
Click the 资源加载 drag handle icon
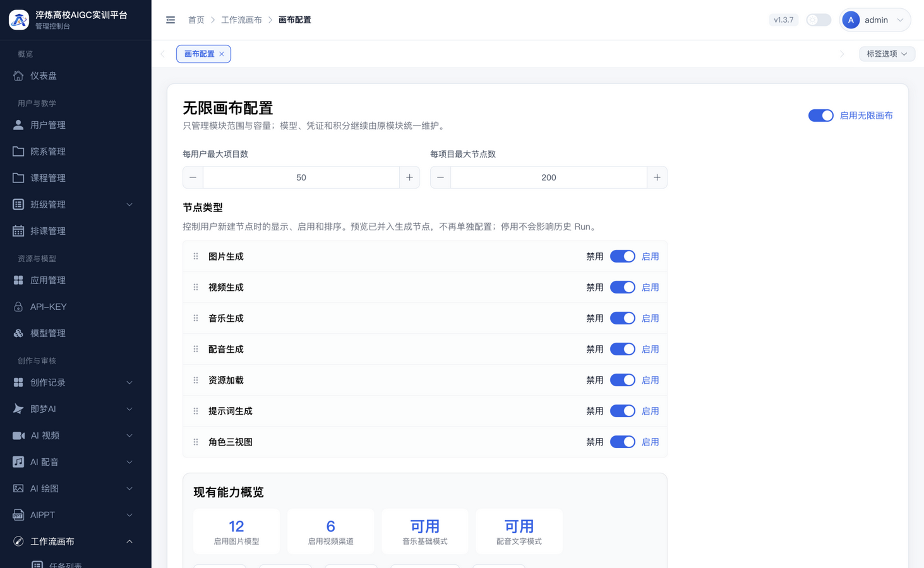pyautogui.click(x=196, y=380)
